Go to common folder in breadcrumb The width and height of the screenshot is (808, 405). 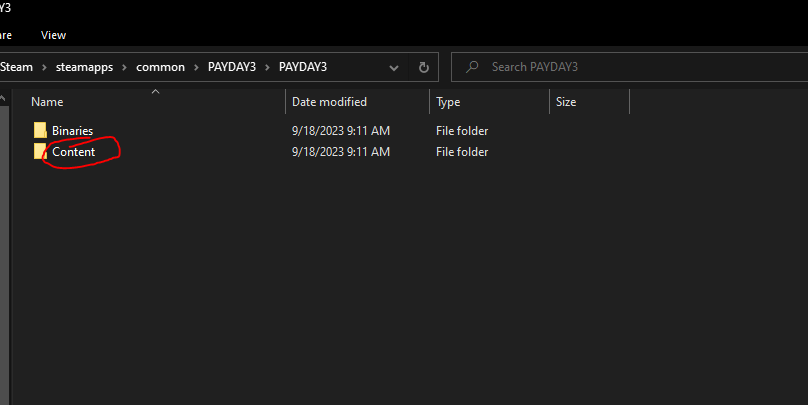[160, 67]
